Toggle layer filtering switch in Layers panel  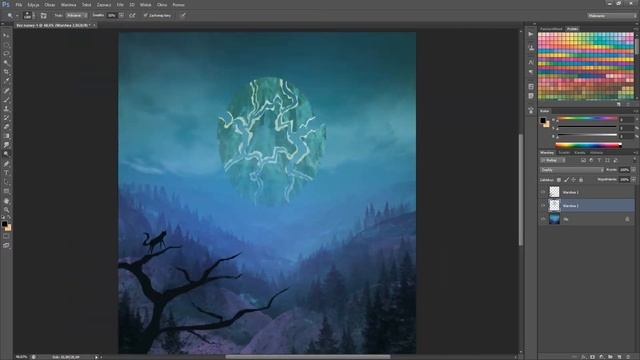[x=634, y=160]
